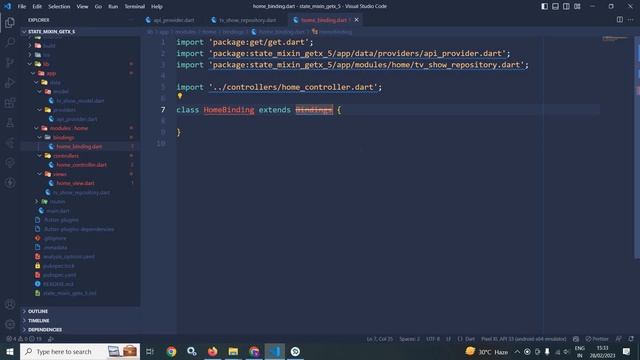Screen dimensions: 640x360
Task: Click the UTF-8 encoding indicator
Action: pyautogui.click(x=433, y=339)
